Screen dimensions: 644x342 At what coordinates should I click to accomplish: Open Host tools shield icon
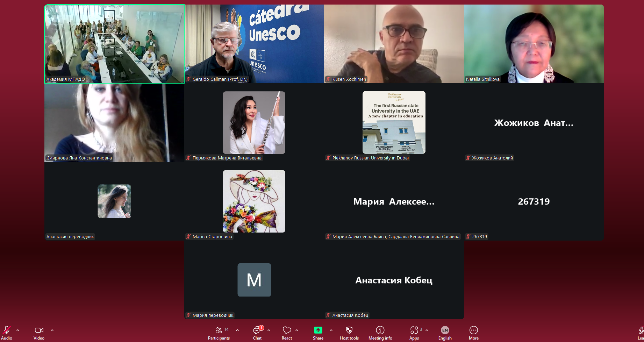click(349, 333)
